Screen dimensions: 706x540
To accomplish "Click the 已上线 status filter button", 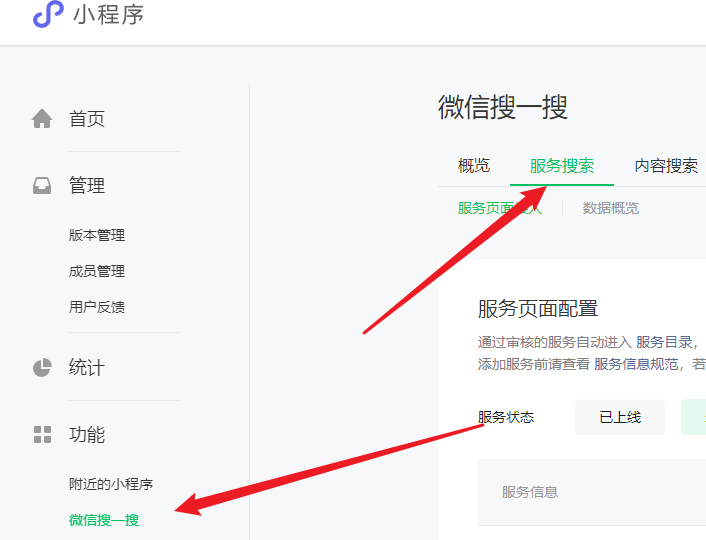I will point(620,417).
